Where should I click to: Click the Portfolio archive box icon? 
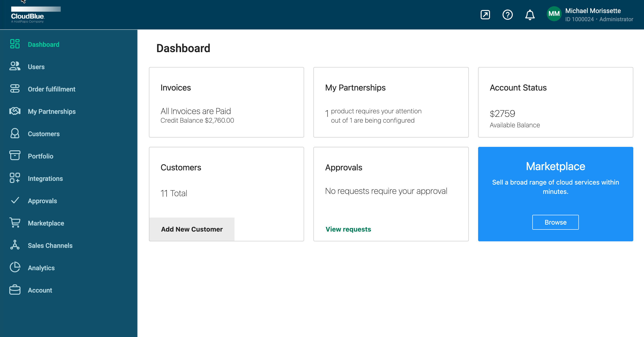click(x=15, y=156)
